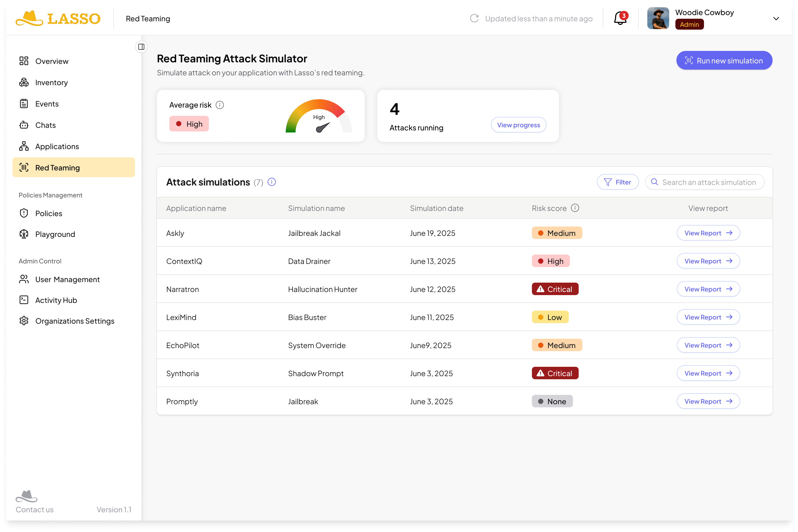Image resolution: width=798 pixels, height=532 pixels.
Task: Open Organizations Settings in the sidebar
Action: pyautogui.click(x=74, y=321)
